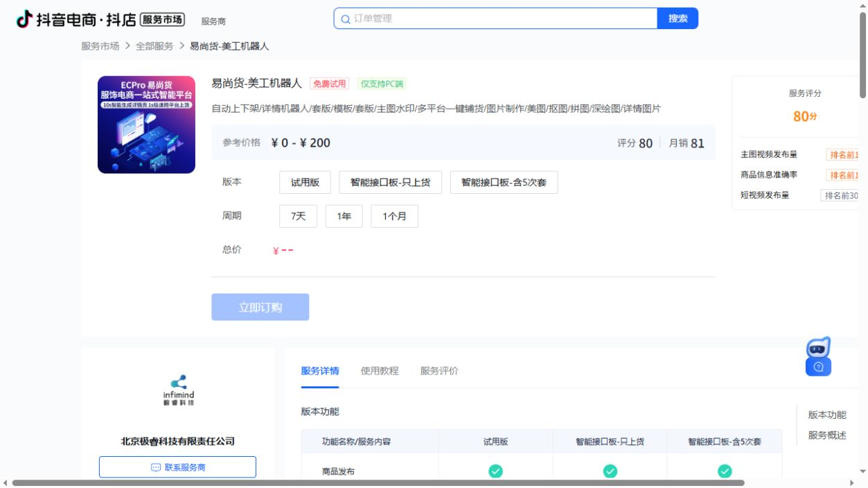
Task: Switch to the 使用教程 tab
Action: point(380,370)
